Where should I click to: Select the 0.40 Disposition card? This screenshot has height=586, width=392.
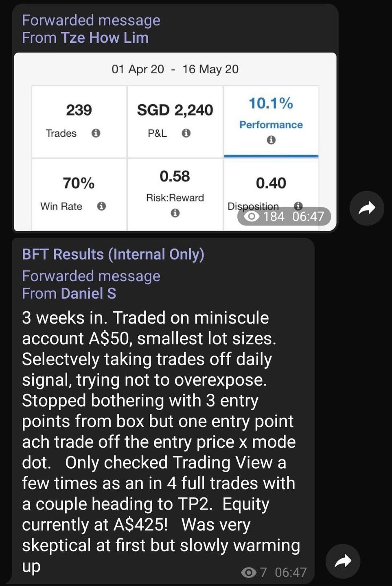[271, 183]
